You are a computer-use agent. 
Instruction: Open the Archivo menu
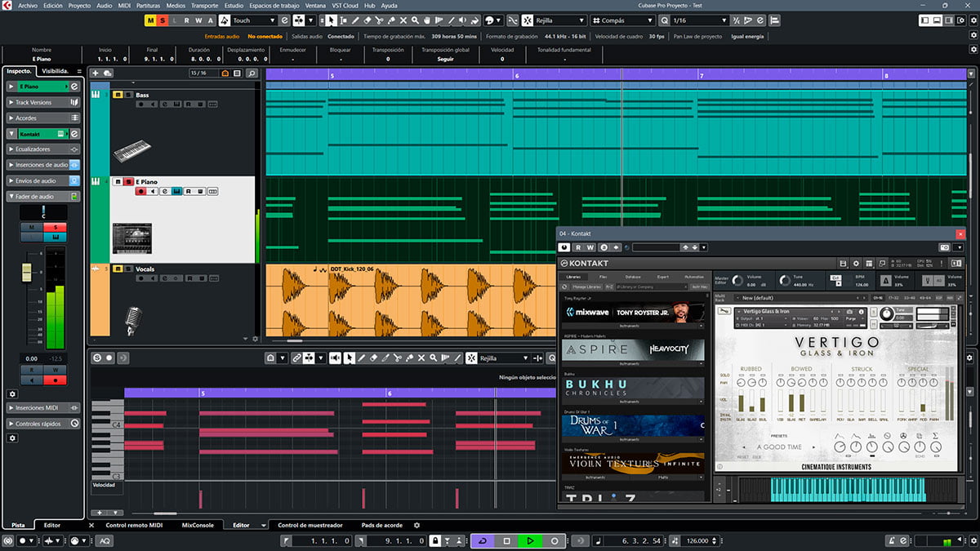(28, 5)
